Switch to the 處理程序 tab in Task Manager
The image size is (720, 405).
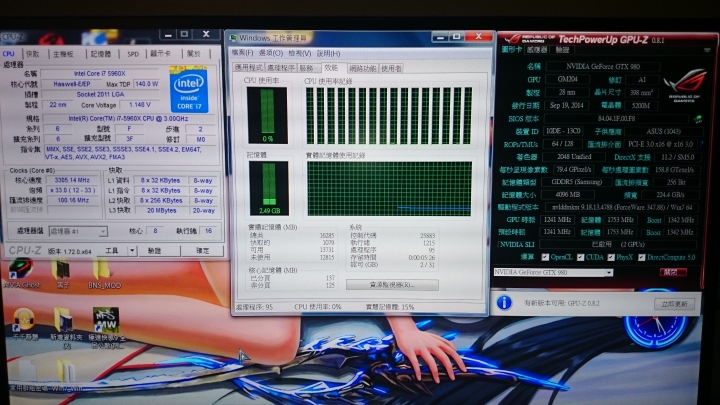281,68
